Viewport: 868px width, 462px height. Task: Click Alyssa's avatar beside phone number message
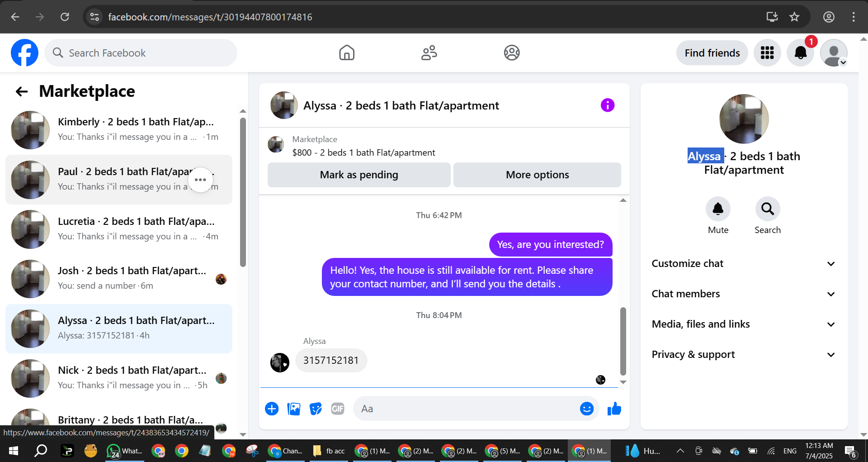(x=280, y=362)
